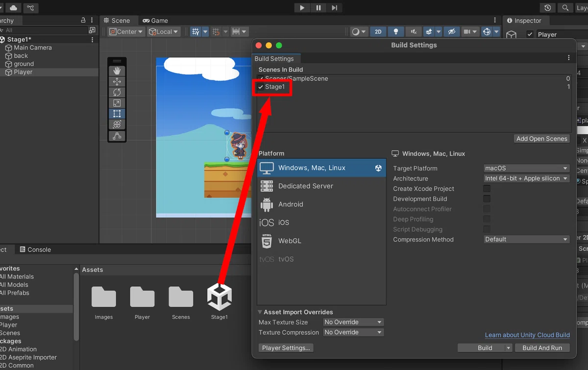Open the Images folder thumbnail in Assets
Image resolution: width=588 pixels, height=370 pixels.
coord(104,297)
